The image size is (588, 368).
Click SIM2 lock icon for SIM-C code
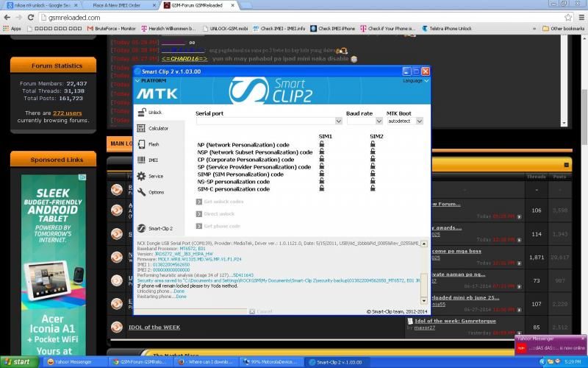(373, 188)
